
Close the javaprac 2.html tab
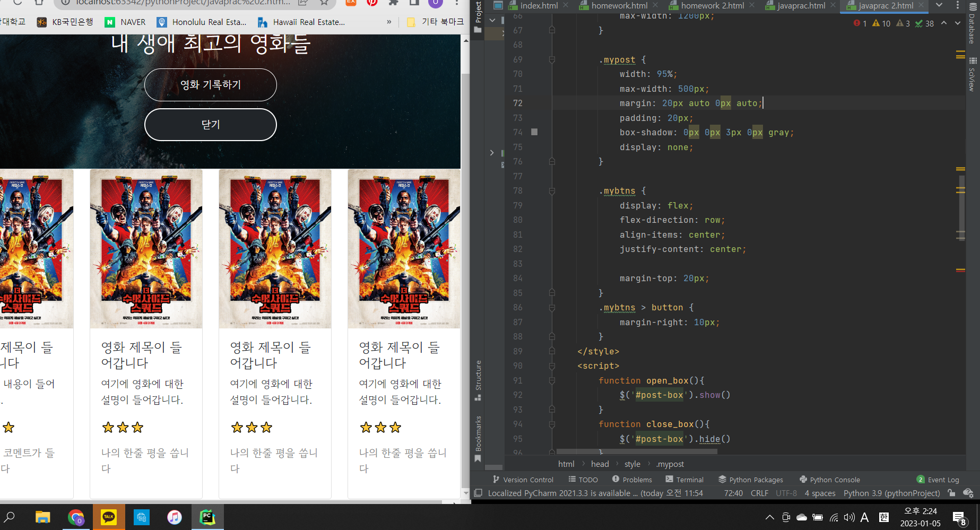[921, 5]
